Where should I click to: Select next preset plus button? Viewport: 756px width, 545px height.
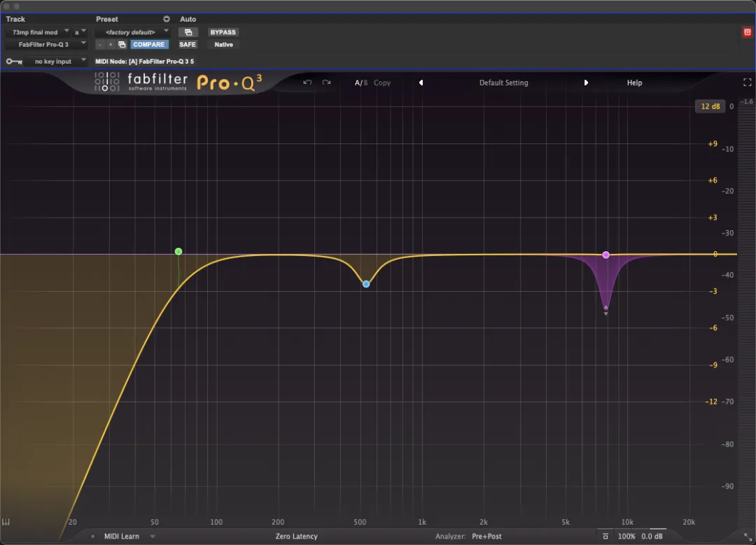pyautogui.click(x=111, y=44)
